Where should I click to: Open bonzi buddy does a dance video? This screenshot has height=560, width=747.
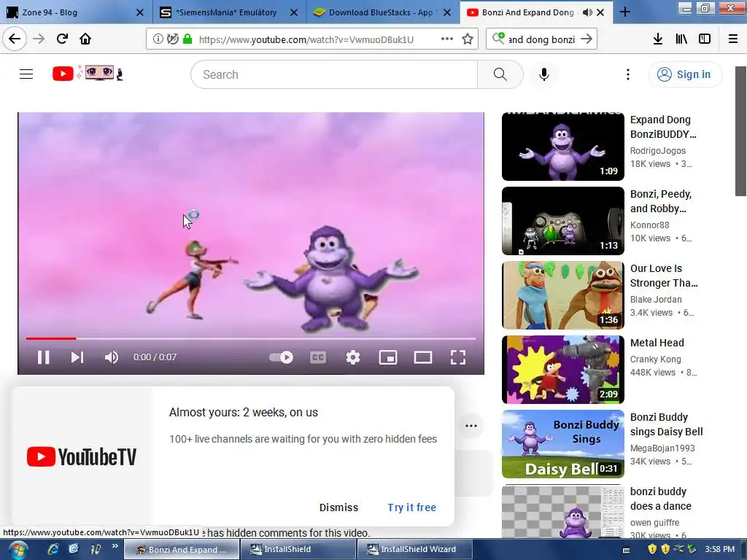(x=562, y=511)
